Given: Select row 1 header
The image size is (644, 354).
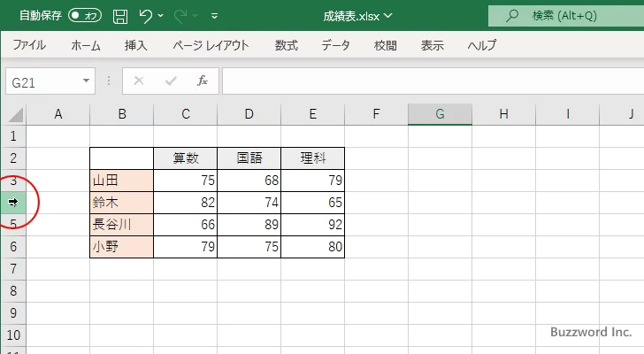Looking at the screenshot, I should pos(13,136).
